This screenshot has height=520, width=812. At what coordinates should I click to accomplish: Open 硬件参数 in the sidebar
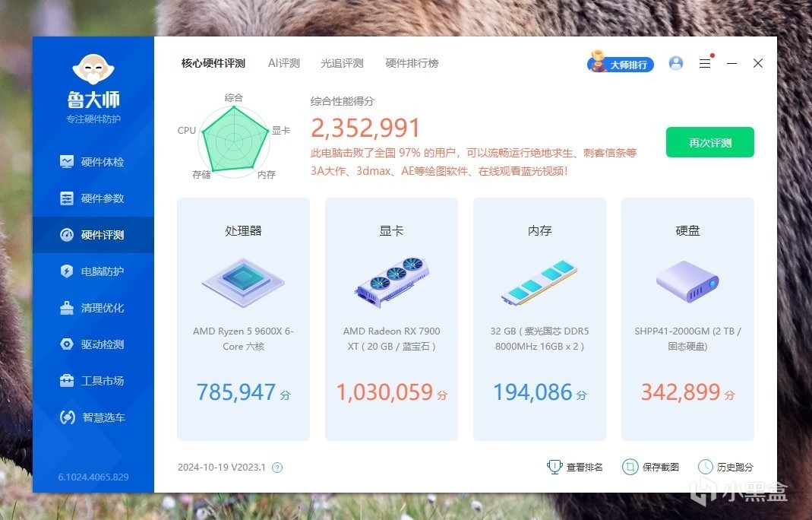point(93,198)
